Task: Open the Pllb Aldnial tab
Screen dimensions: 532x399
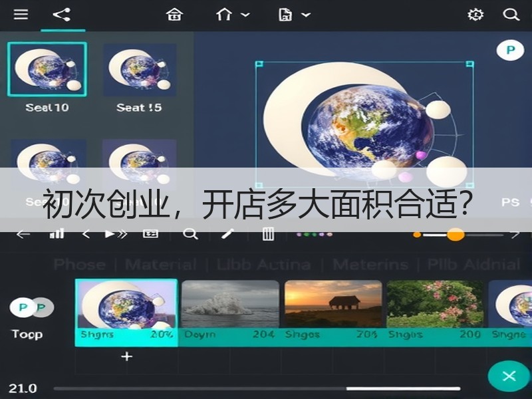Action: [x=474, y=265]
